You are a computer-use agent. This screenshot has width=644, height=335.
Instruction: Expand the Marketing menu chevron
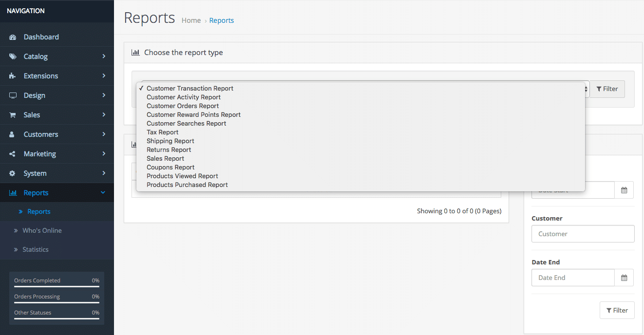(x=104, y=154)
